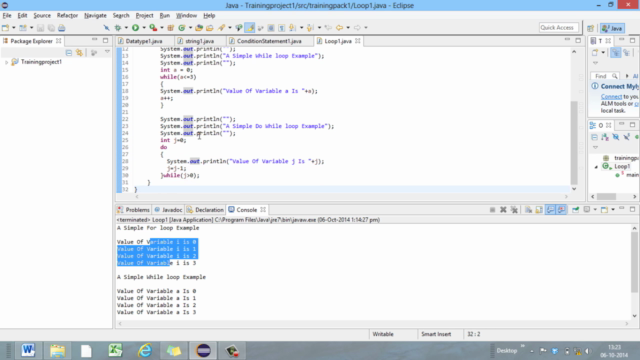
Task: Click the Forward navigation arrow
Action: (358, 28)
